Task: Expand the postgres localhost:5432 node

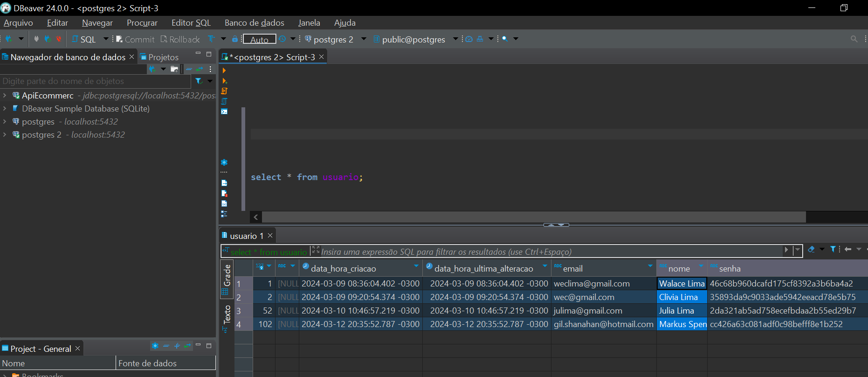Action: (x=5, y=121)
